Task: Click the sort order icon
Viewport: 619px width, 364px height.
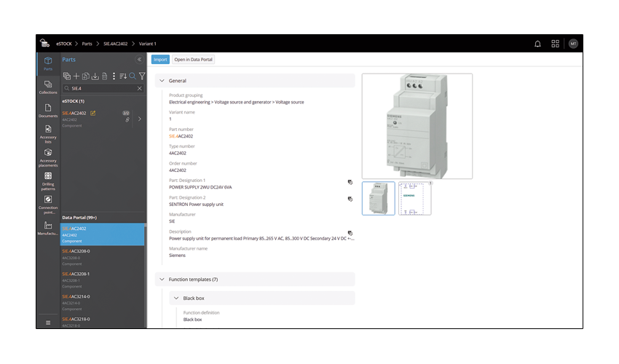Action: [123, 76]
